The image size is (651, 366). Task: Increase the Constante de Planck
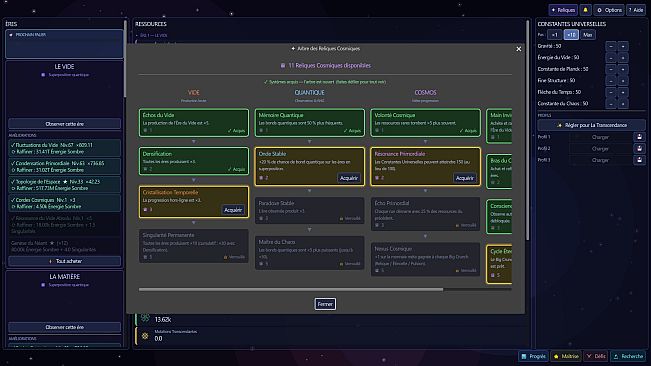(623, 69)
